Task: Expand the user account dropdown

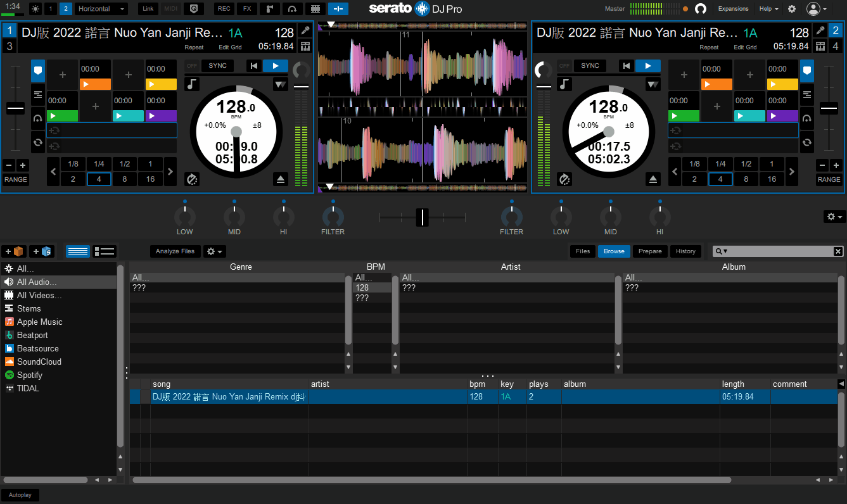Action: coord(817,9)
